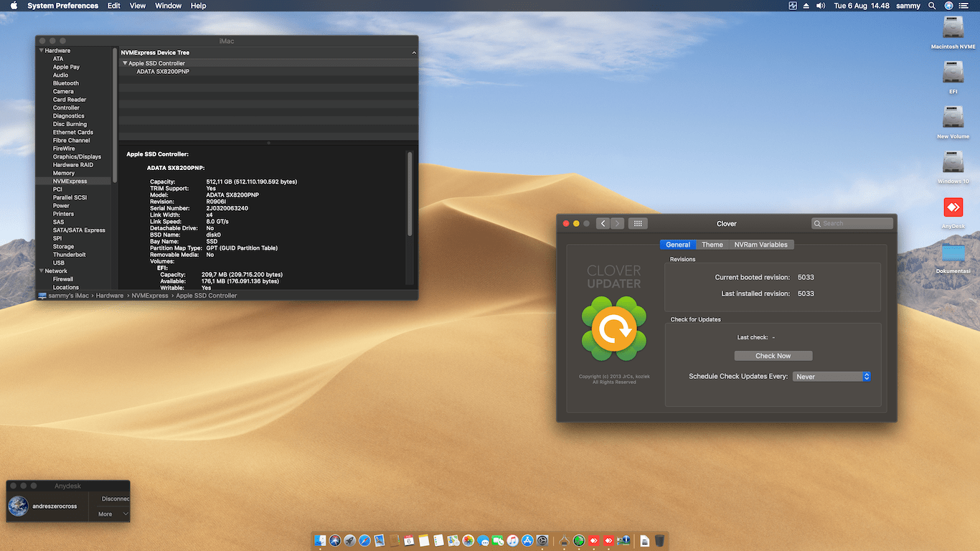Image resolution: width=980 pixels, height=551 pixels.
Task: Open the App Store from the Dock
Action: 527,540
